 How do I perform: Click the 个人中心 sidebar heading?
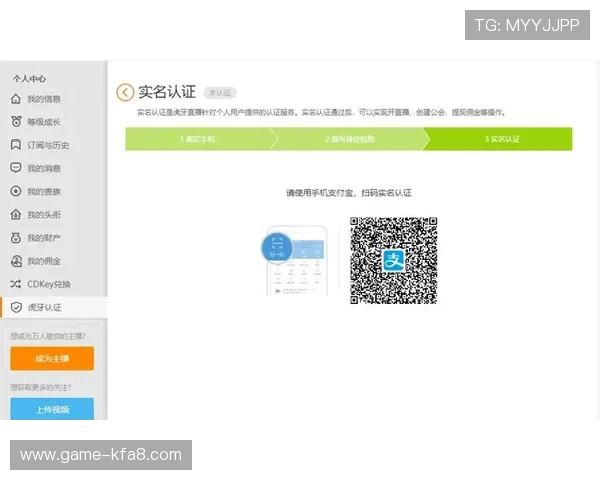click(x=29, y=79)
